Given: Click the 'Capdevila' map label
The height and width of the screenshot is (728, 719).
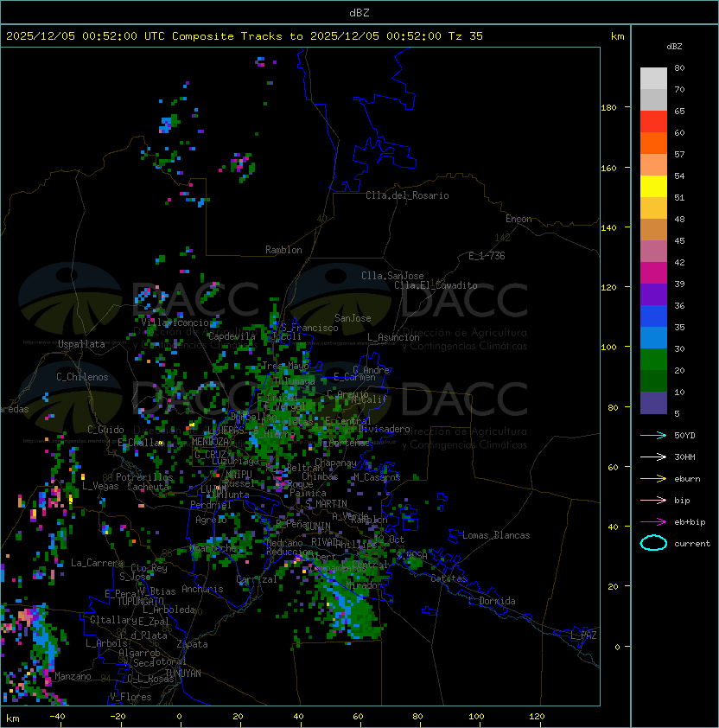Looking at the screenshot, I should pyautogui.click(x=232, y=336).
